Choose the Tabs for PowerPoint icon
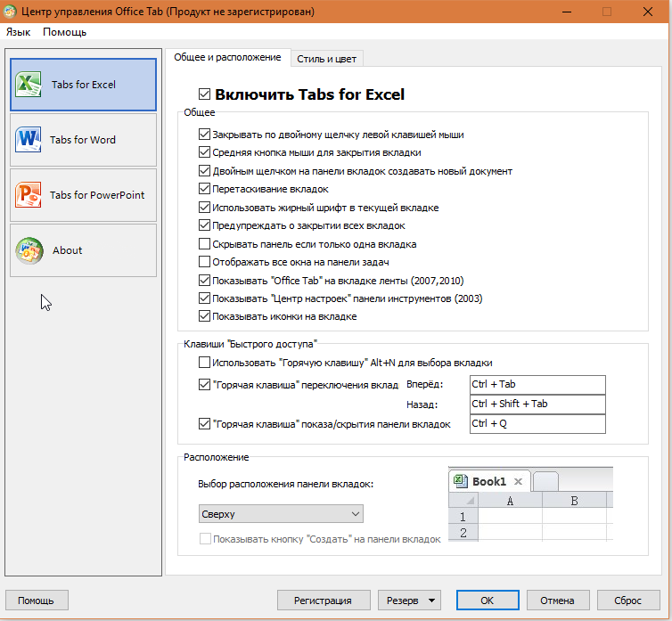Screen dimensions: 672x621 (29, 194)
